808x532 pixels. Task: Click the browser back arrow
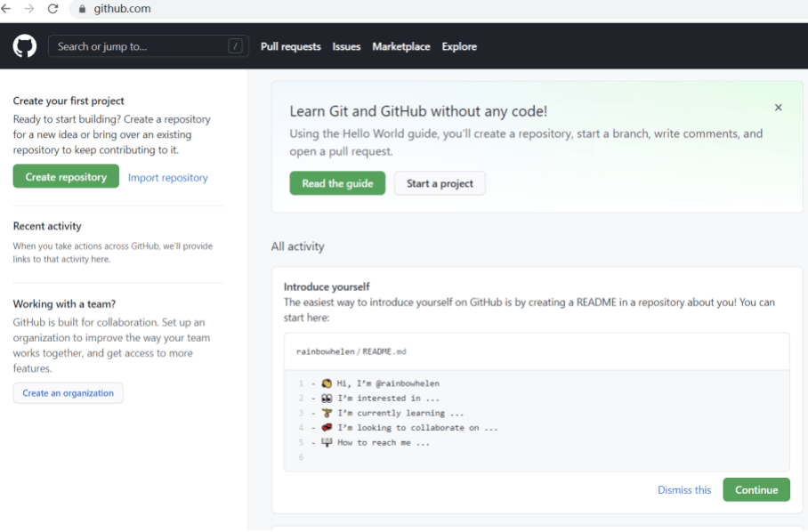6,9
